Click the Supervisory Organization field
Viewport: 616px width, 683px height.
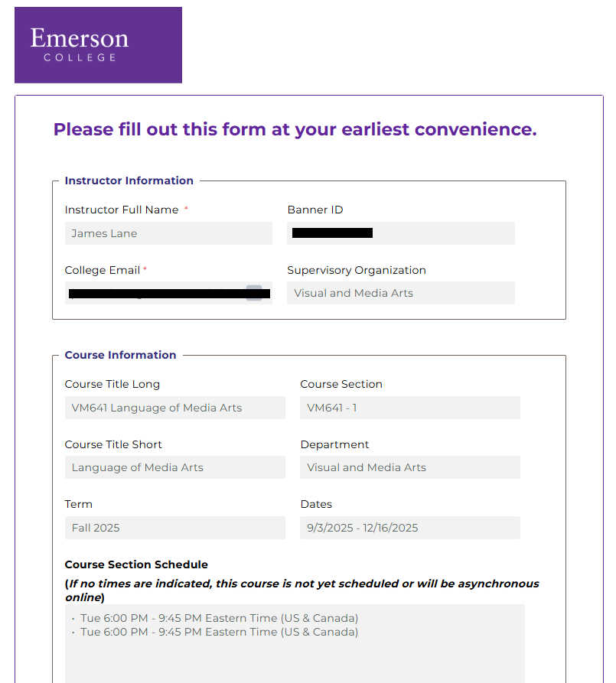coord(401,293)
